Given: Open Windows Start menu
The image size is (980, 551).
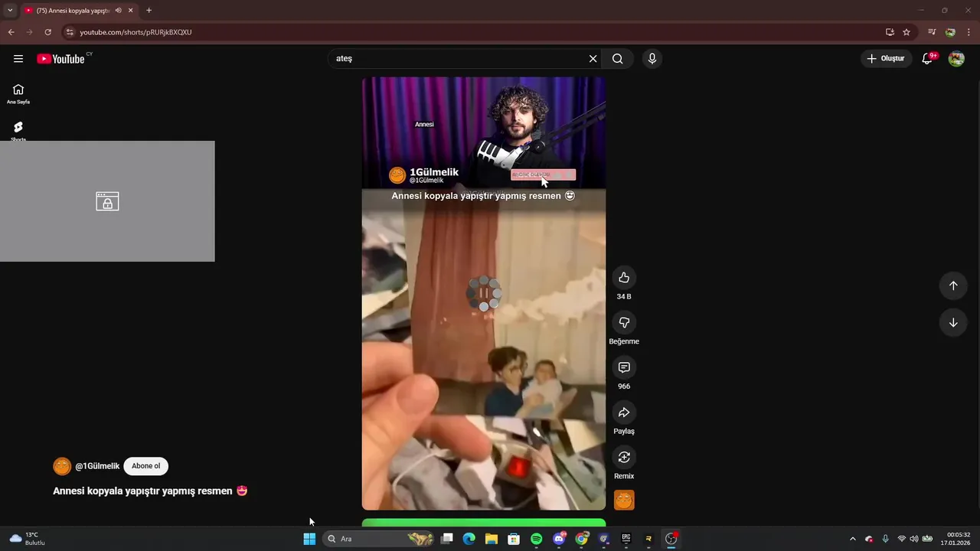Looking at the screenshot, I should tap(309, 539).
